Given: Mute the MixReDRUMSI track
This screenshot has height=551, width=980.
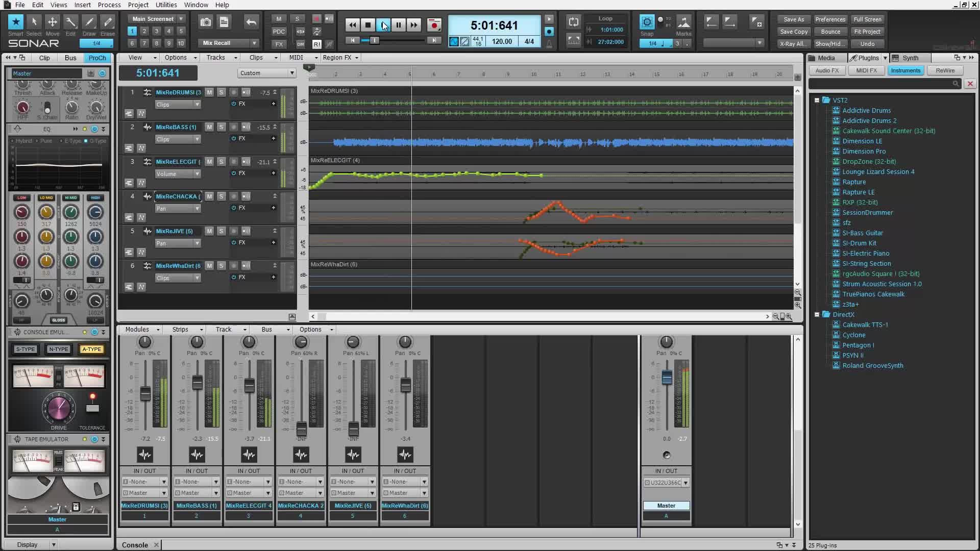Looking at the screenshot, I should click(209, 92).
